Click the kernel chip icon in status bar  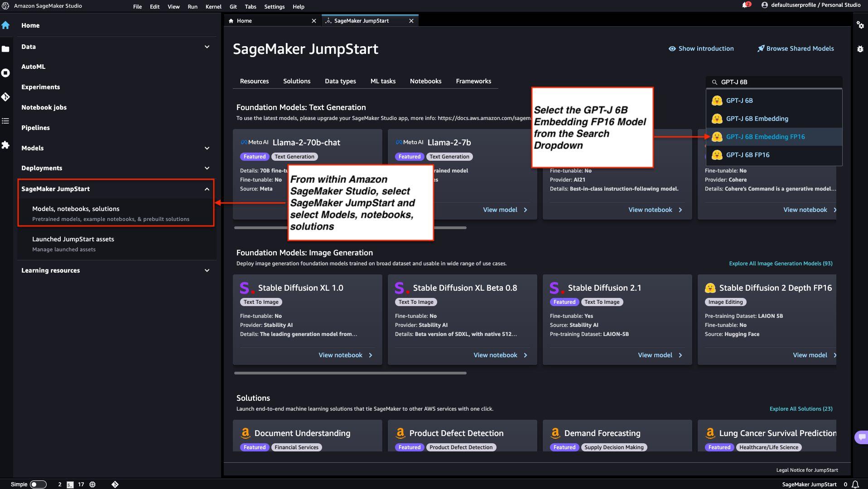[x=92, y=484]
